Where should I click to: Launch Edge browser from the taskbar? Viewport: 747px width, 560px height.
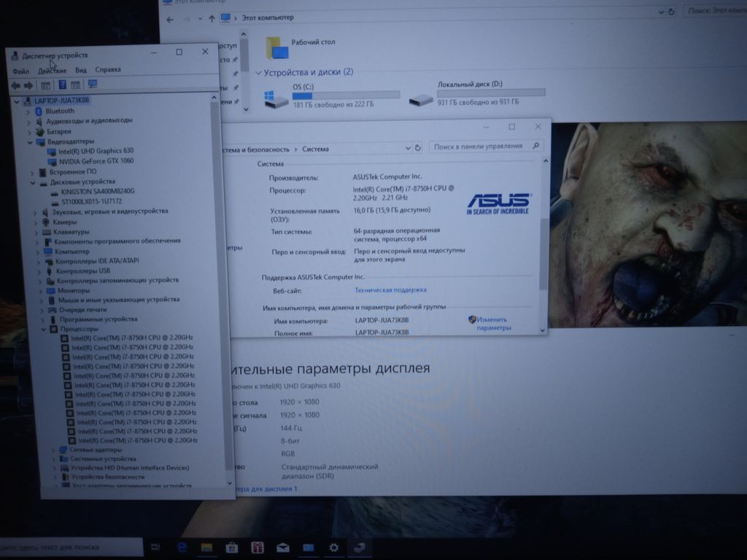182,547
